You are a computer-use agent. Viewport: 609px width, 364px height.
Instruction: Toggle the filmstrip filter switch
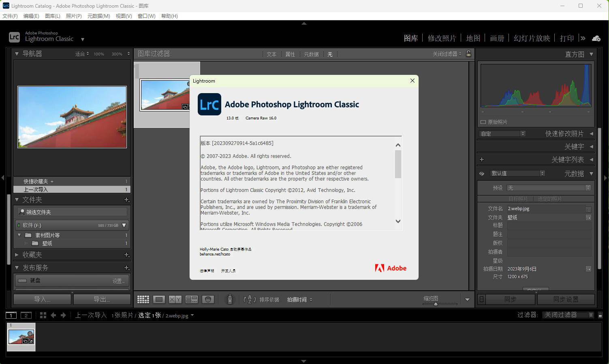coord(600,315)
